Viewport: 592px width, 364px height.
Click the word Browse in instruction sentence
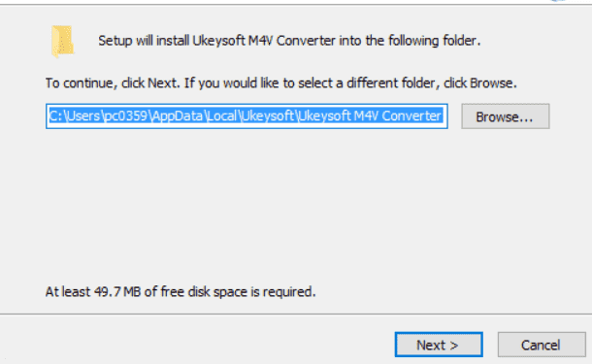491,83
